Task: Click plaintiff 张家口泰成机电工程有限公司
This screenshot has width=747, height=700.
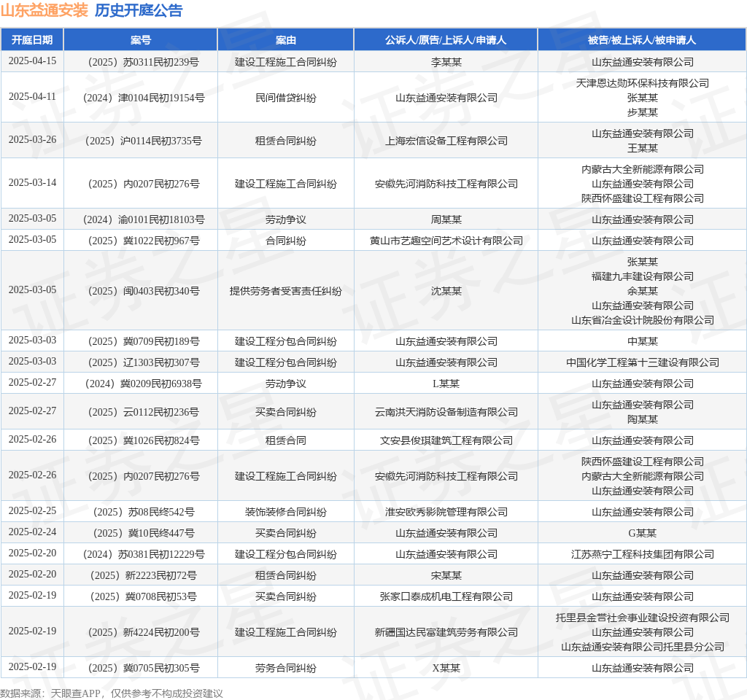Action: 446,596
